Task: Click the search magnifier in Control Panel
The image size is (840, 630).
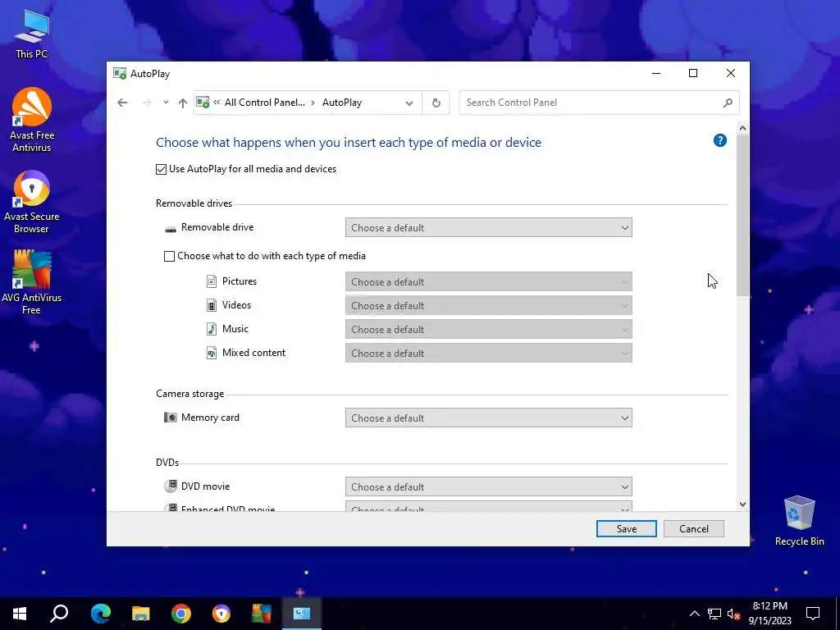Action: click(727, 103)
